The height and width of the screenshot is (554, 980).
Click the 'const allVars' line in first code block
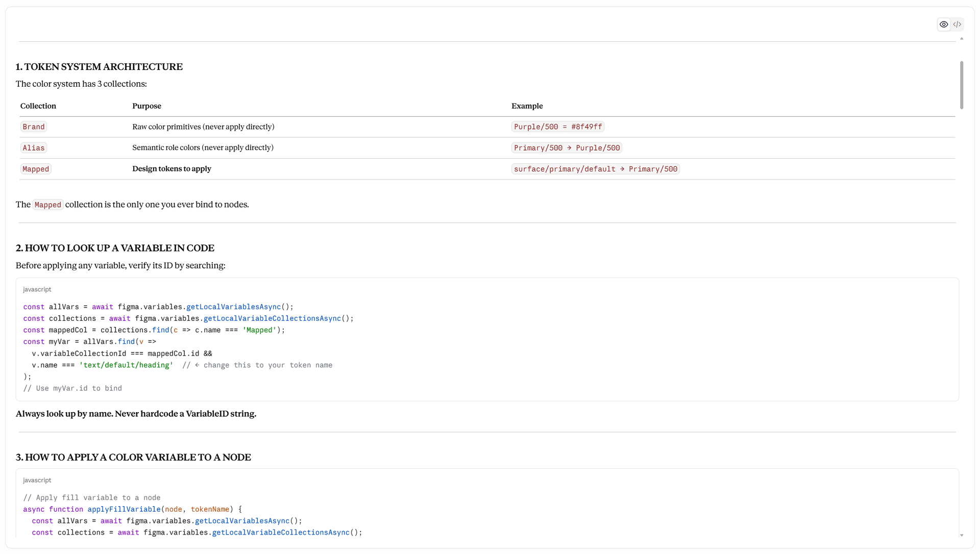(x=158, y=307)
